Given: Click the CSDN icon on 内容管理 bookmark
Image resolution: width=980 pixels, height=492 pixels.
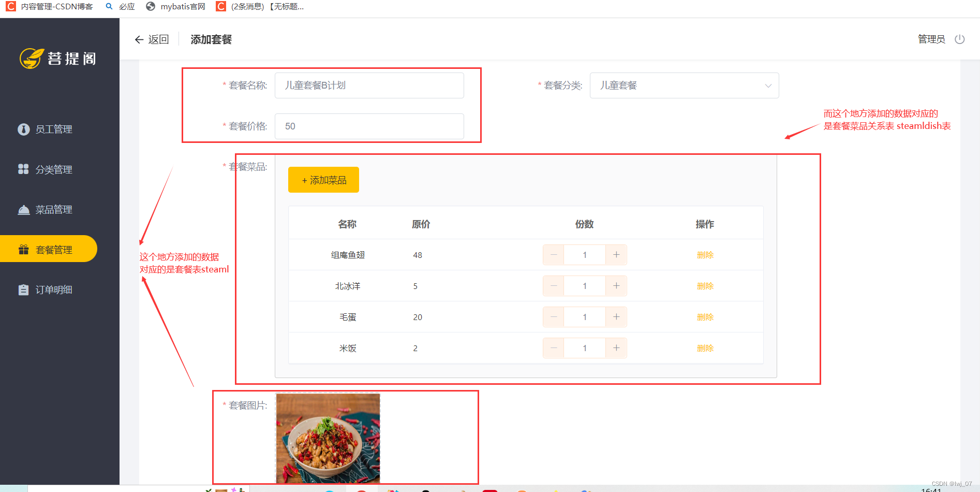Looking at the screenshot, I should 11,6.
